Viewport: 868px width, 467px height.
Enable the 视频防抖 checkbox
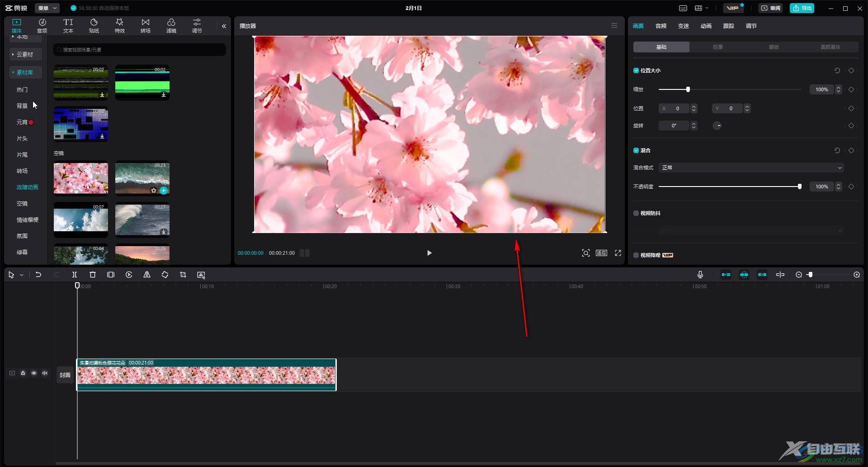click(x=636, y=213)
